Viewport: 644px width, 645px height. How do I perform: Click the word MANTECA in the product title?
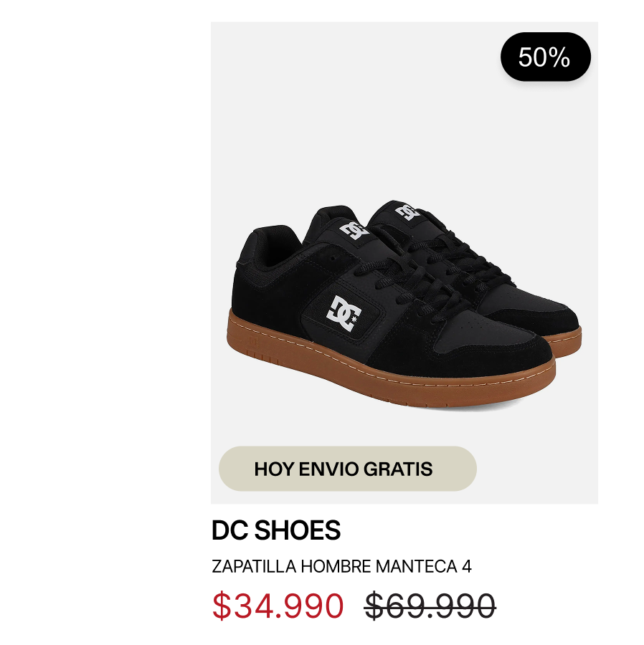point(422,566)
